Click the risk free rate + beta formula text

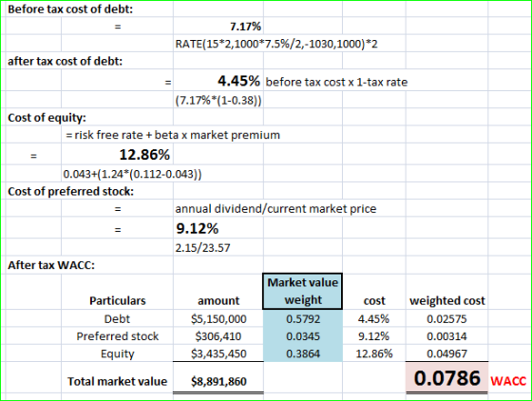point(173,135)
